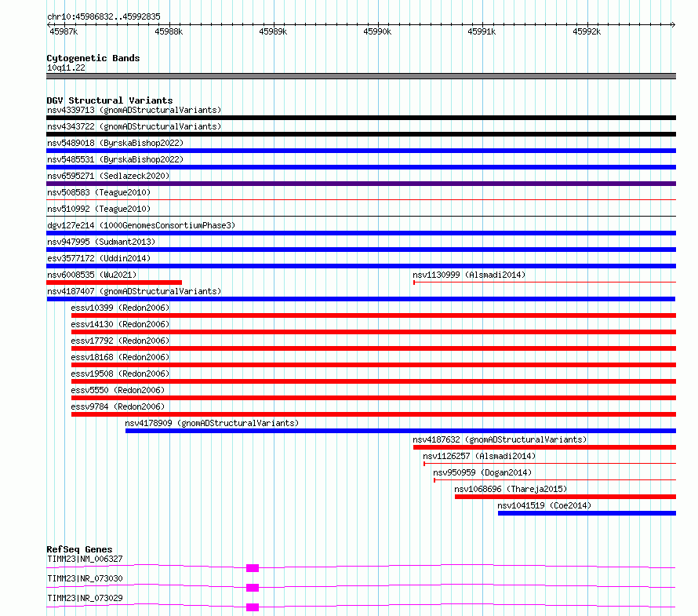Click the 45988k ruler position

[169, 31]
